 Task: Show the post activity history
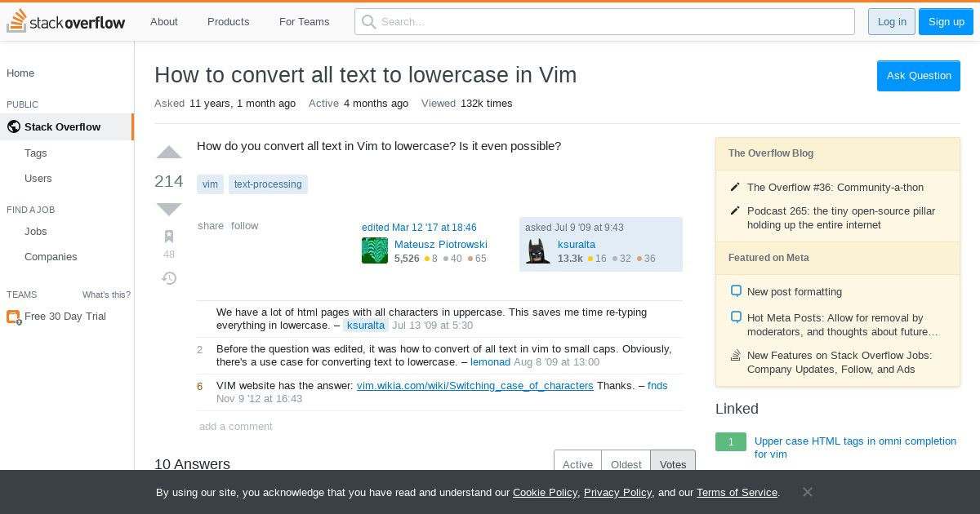click(169, 278)
